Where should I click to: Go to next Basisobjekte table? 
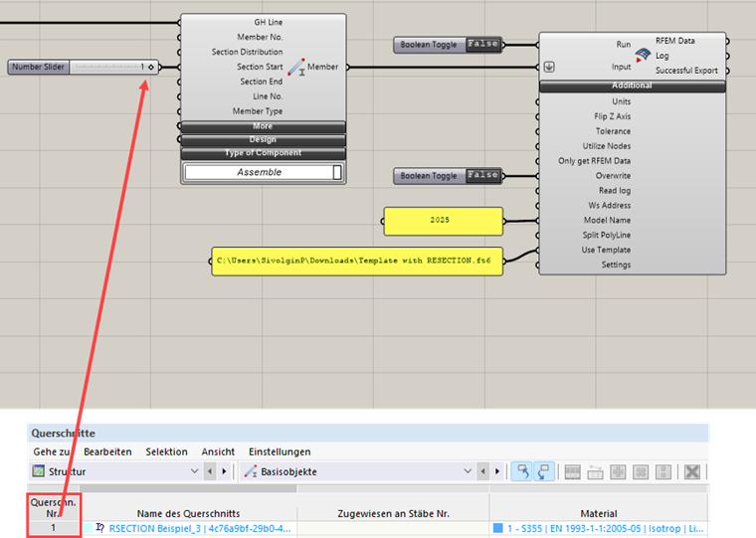coord(497,471)
